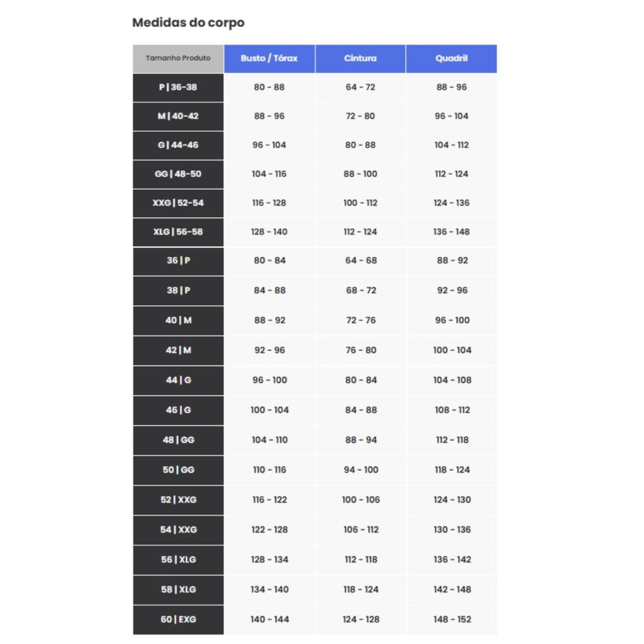Click the Tamanho Produto header cell
The height and width of the screenshot is (644, 644).
pos(178,58)
